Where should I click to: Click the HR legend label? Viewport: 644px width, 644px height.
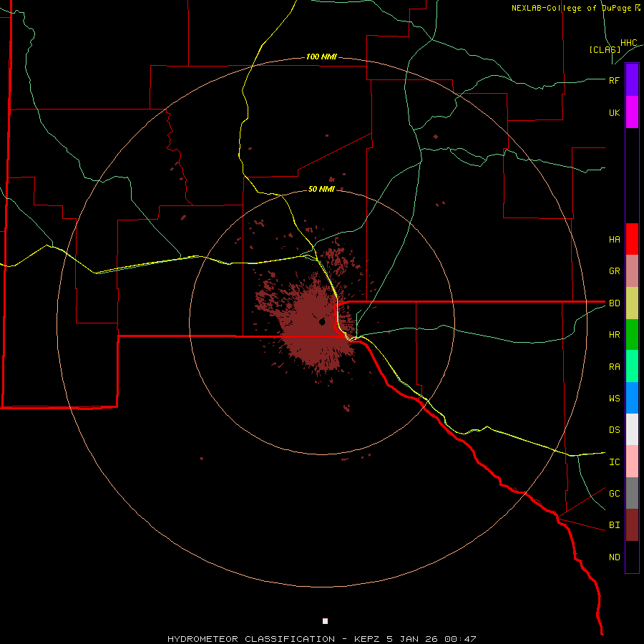click(614, 335)
